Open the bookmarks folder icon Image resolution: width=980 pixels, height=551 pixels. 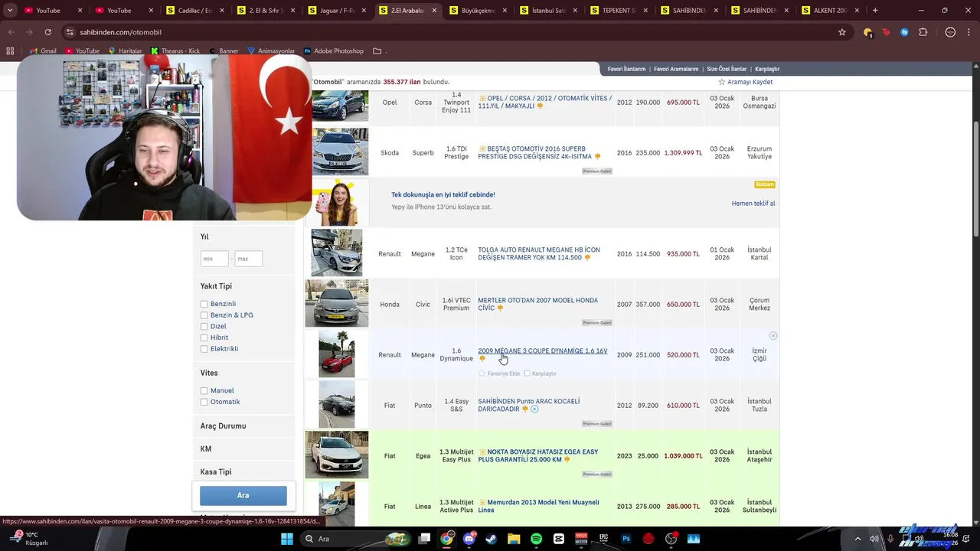[377, 51]
